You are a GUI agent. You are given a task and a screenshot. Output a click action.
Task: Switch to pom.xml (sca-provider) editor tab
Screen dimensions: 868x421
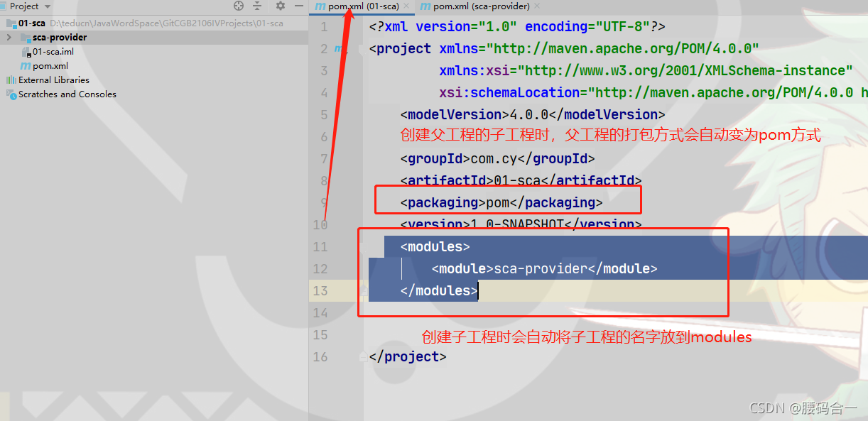coord(481,6)
